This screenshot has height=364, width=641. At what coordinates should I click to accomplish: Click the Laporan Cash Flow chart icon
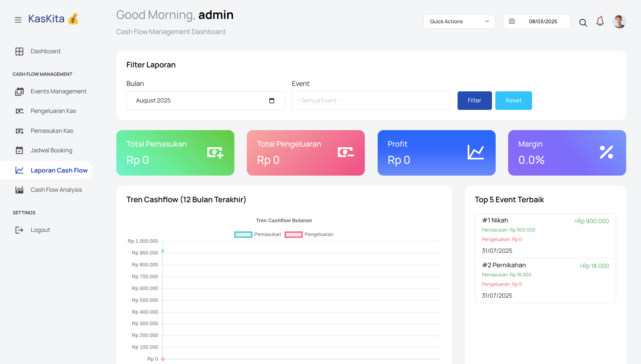(x=19, y=170)
